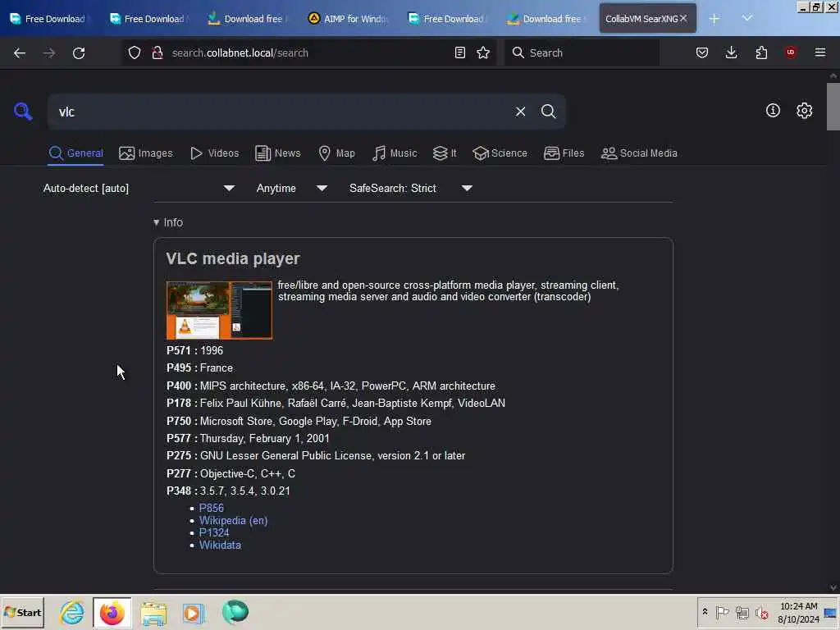Click the vlc search query field
The height and width of the screenshot is (630, 840).
coord(279,112)
